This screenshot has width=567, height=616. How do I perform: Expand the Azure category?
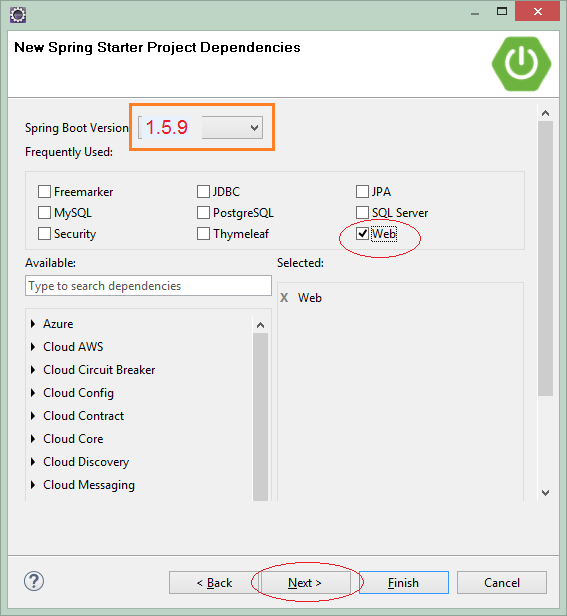[x=33, y=324]
